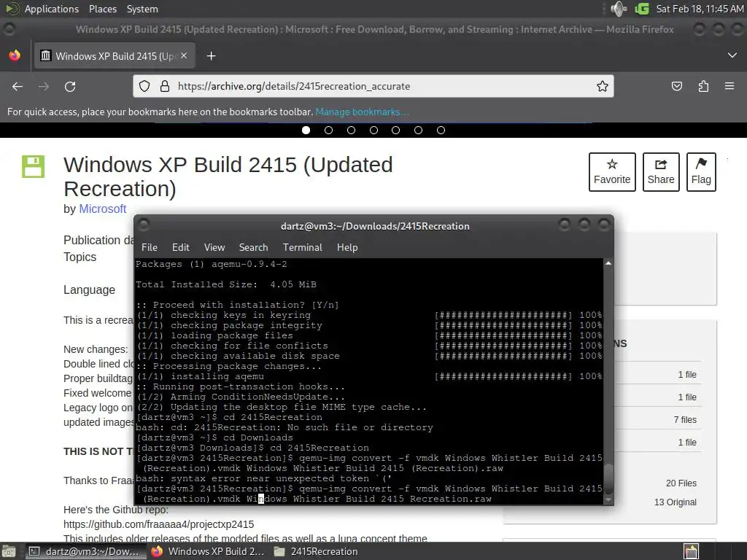The height and width of the screenshot is (560, 747).
Task: Click the Manage bookmarks link
Action: click(x=362, y=112)
